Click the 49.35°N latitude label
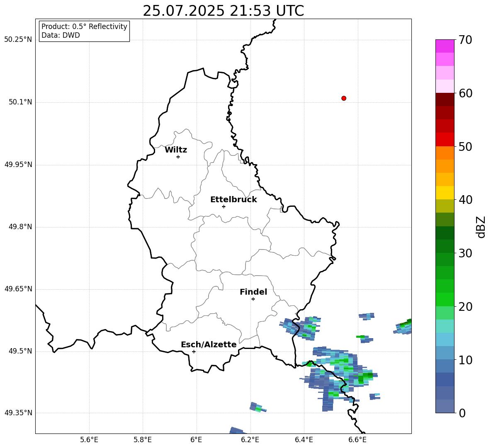The height and width of the screenshot is (448, 491). 18,413
